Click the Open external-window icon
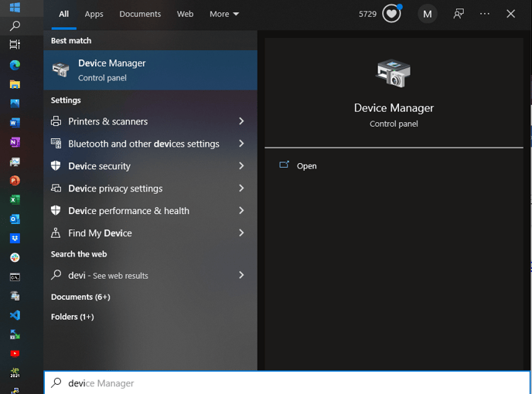Screen dimensions: 532x394 (x=284, y=165)
